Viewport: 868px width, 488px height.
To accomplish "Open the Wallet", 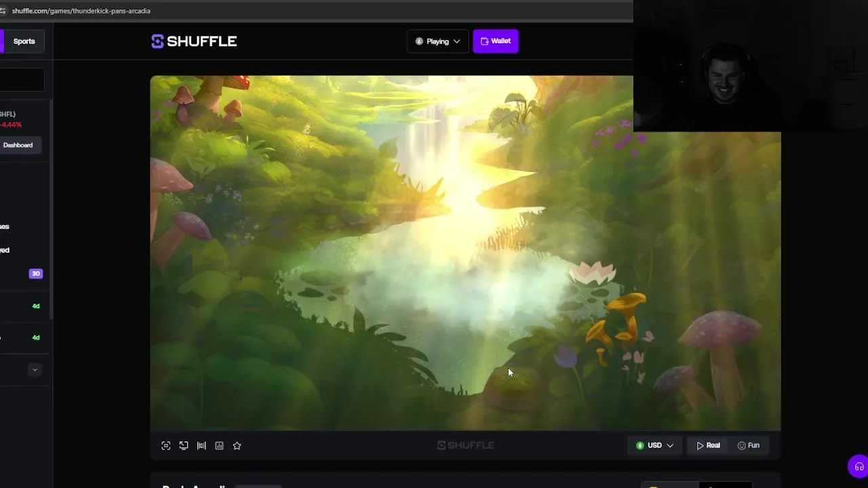I will click(x=496, y=41).
